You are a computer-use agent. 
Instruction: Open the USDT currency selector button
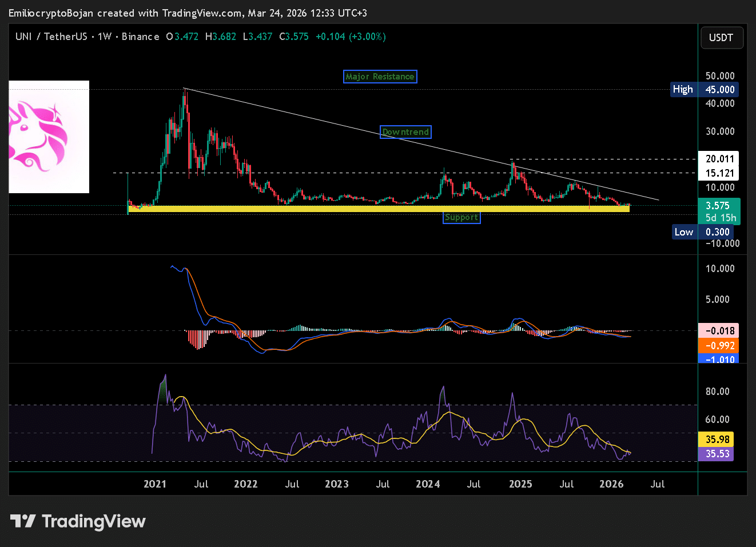pos(721,38)
